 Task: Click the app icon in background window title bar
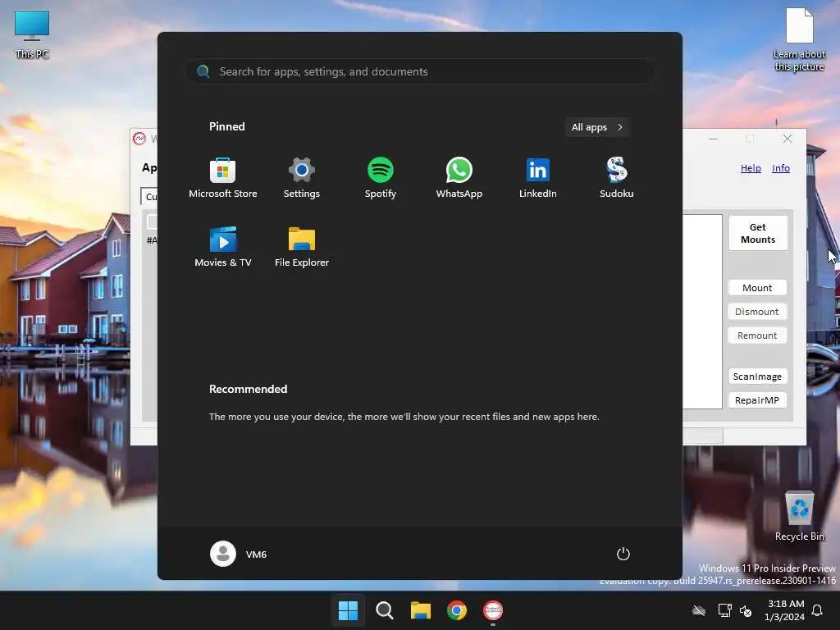(x=139, y=139)
